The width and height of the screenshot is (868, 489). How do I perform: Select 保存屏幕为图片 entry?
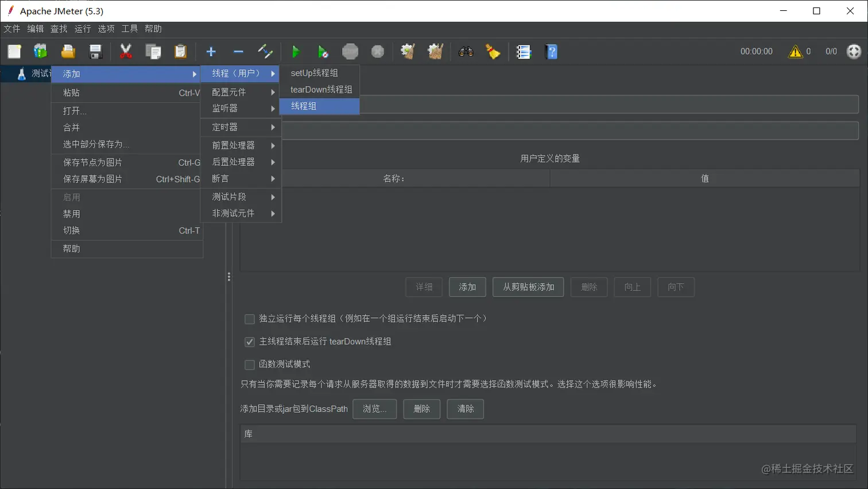coord(127,179)
